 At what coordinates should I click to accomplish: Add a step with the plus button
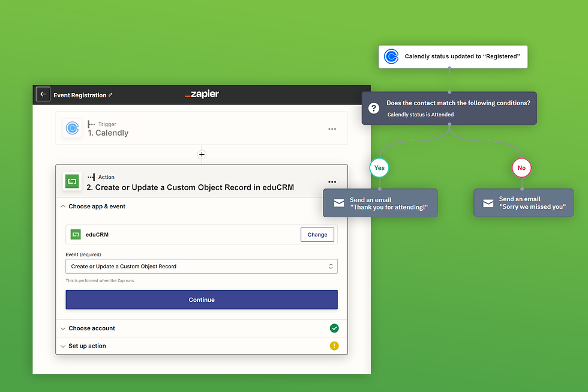(202, 154)
